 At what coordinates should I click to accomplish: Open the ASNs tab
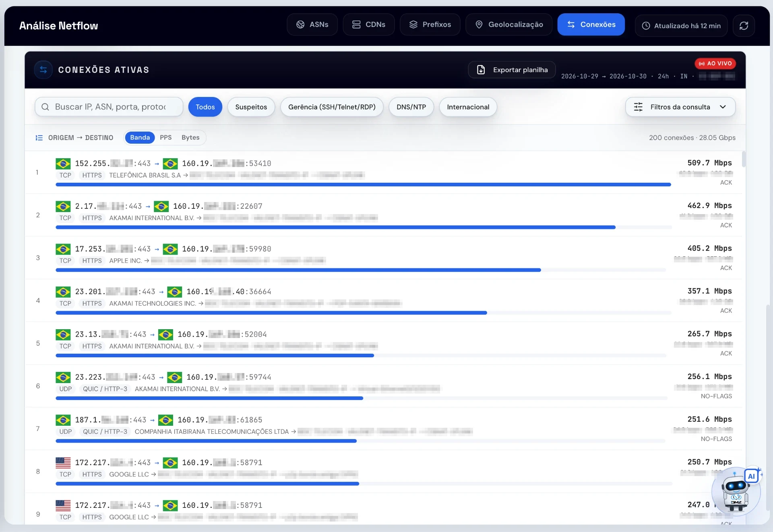[312, 25]
